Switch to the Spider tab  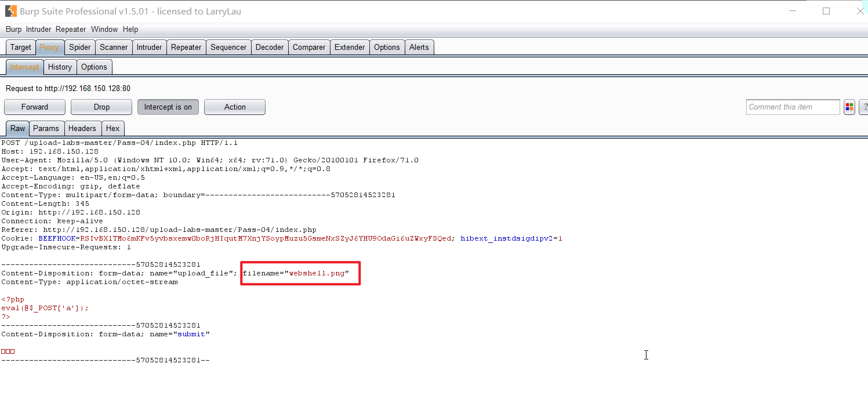(x=80, y=47)
